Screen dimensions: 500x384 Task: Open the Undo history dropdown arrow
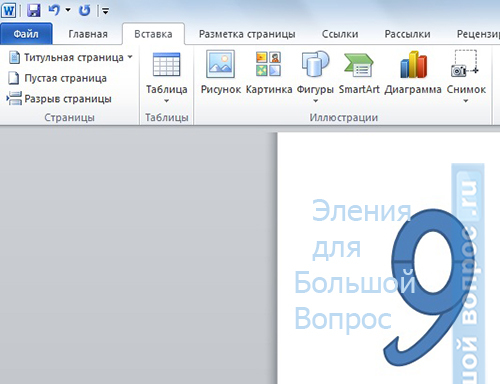pos(68,10)
